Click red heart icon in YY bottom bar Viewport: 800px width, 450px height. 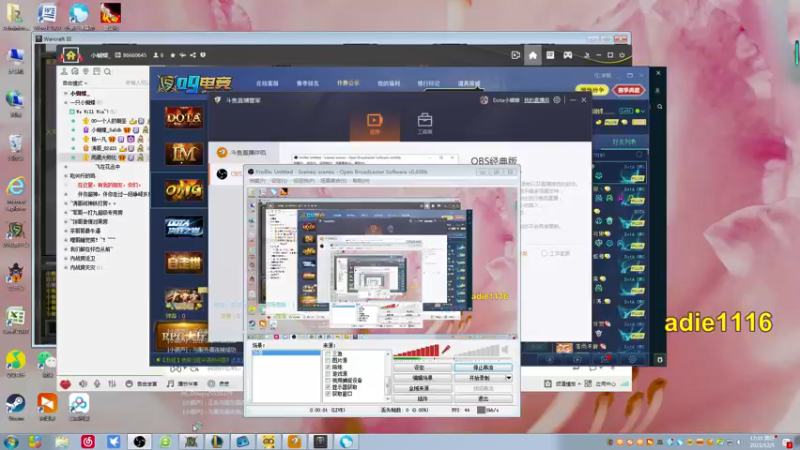pyautogui.click(x=65, y=384)
